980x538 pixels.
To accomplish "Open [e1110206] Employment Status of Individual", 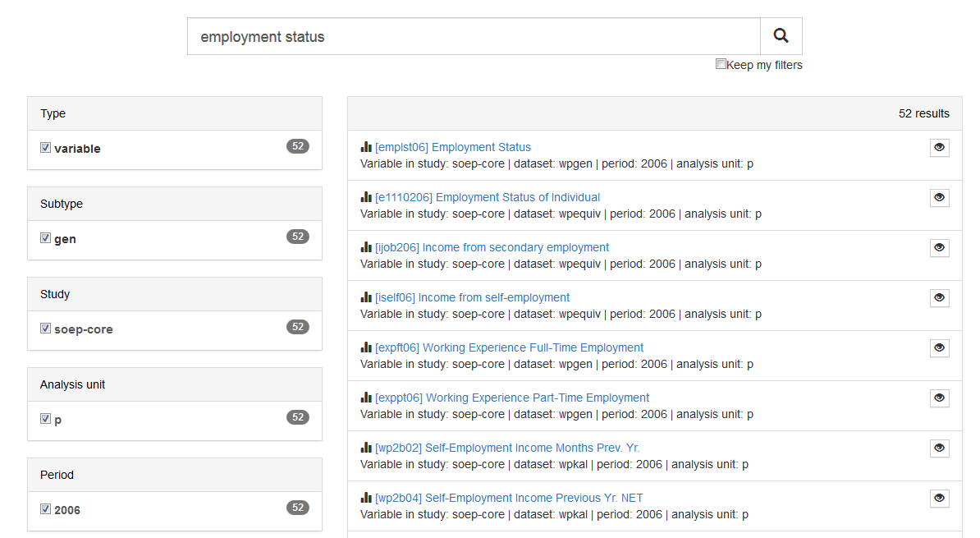I will point(488,197).
